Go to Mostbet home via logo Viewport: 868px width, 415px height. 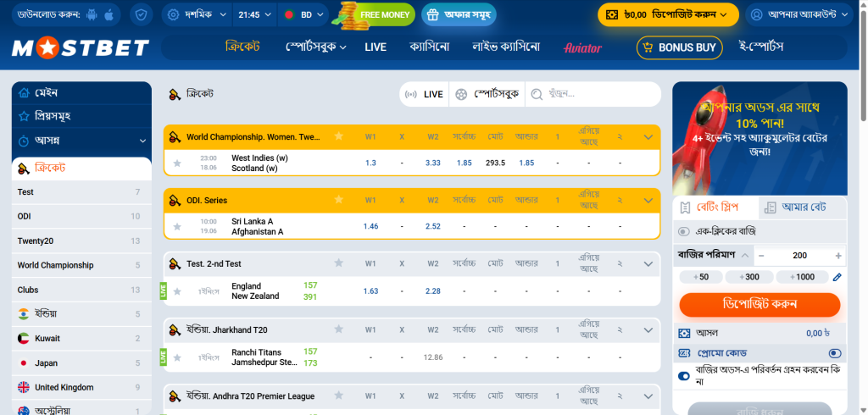[81, 48]
